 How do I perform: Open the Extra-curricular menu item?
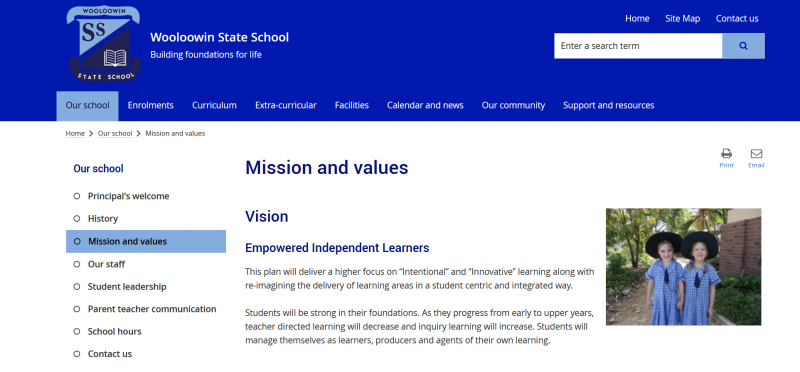(x=286, y=106)
